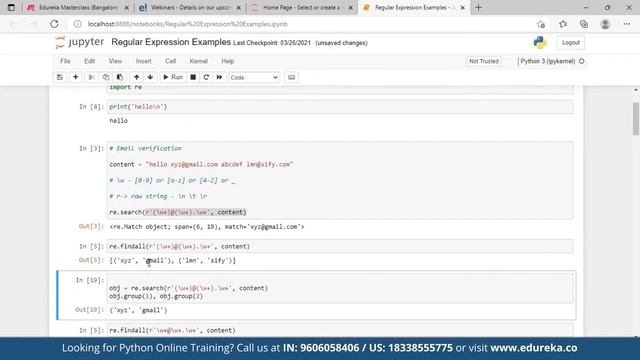Screen dimensions: 640x360
Task: Move the selected cell down
Action: click(x=150, y=77)
